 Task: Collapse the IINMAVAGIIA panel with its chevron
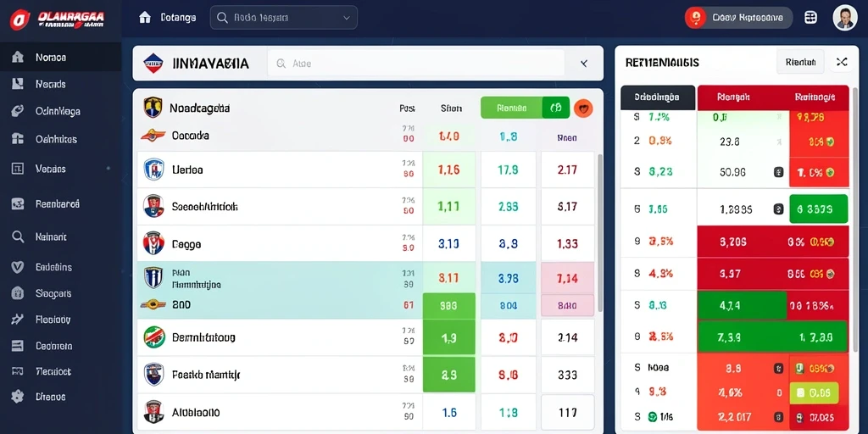pyautogui.click(x=583, y=64)
